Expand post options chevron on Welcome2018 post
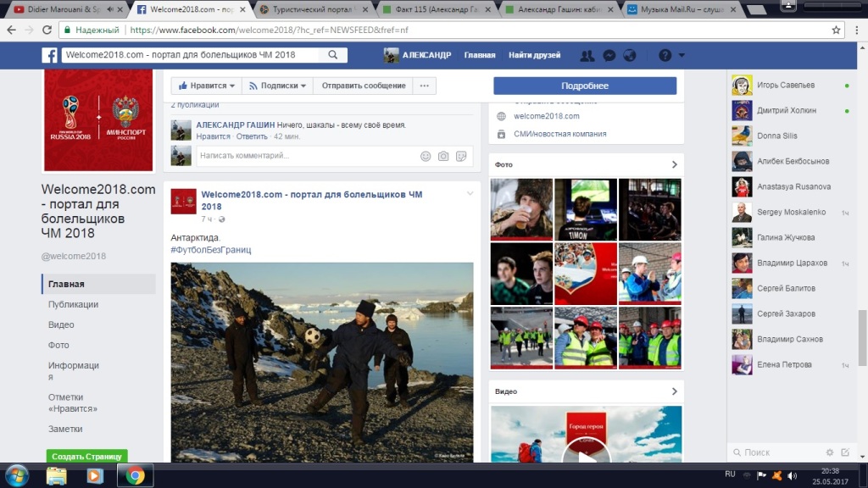 pyautogui.click(x=470, y=194)
